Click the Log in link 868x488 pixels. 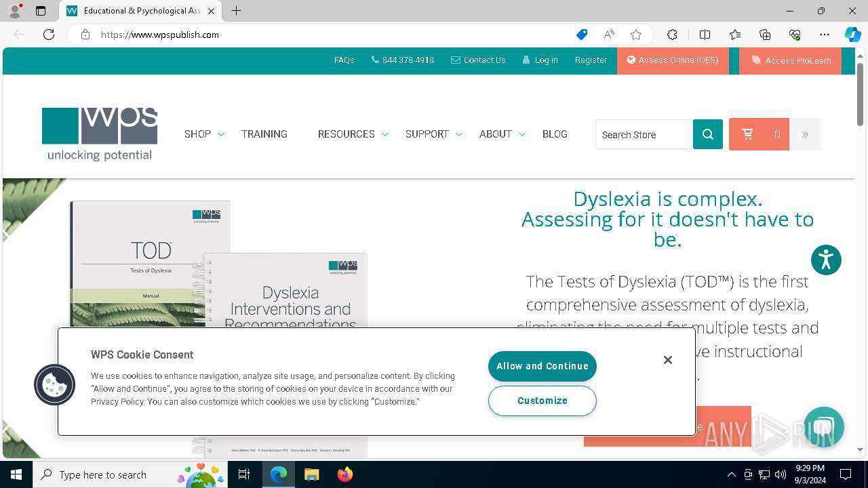click(x=540, y=60)
